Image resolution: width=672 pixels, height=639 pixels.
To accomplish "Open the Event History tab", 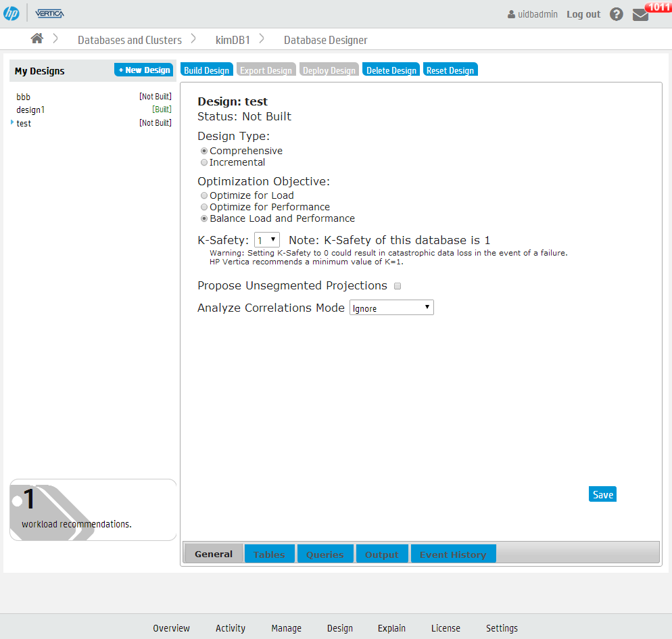I will [x=453, y=554].
